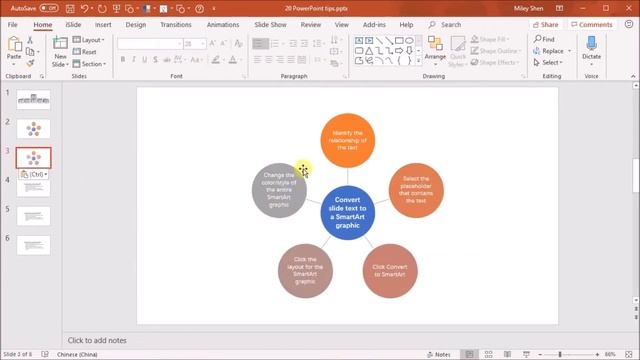
Task: Click Increase Font Size icon
Action: (x=212, y=43)
